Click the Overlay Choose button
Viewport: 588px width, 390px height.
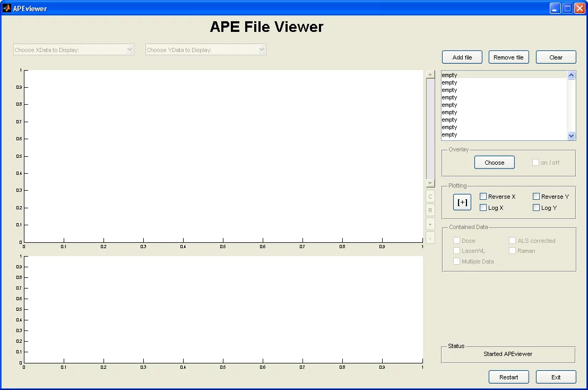coord(494,163)
